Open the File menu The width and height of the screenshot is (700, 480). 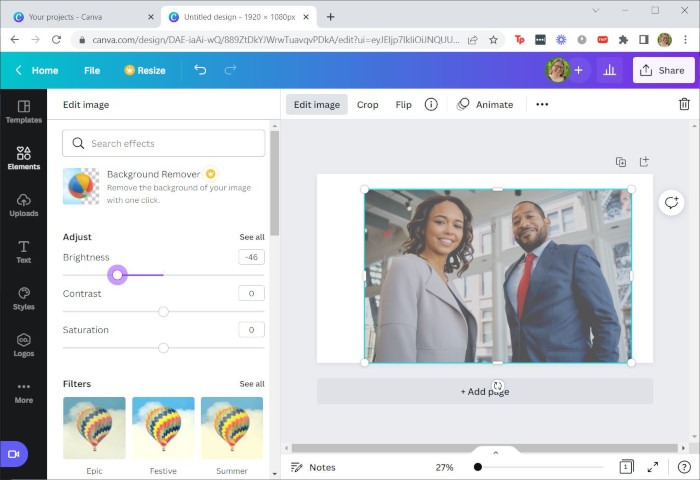point(92,71)
